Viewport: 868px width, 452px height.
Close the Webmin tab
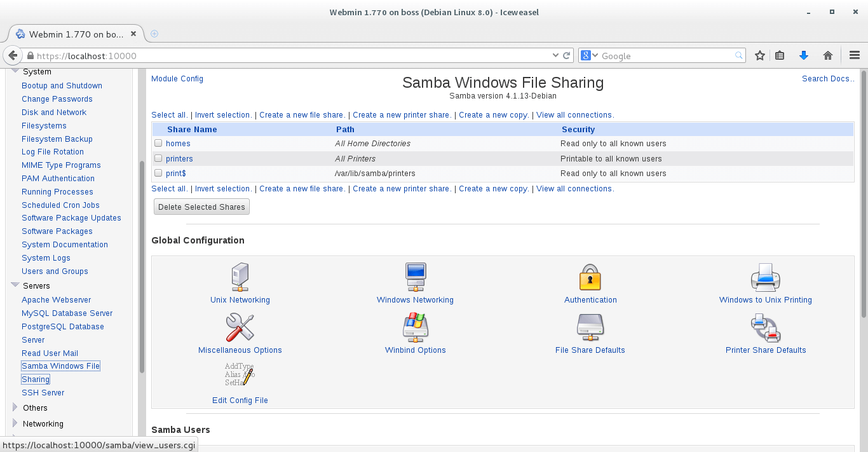tap(133, 34)
